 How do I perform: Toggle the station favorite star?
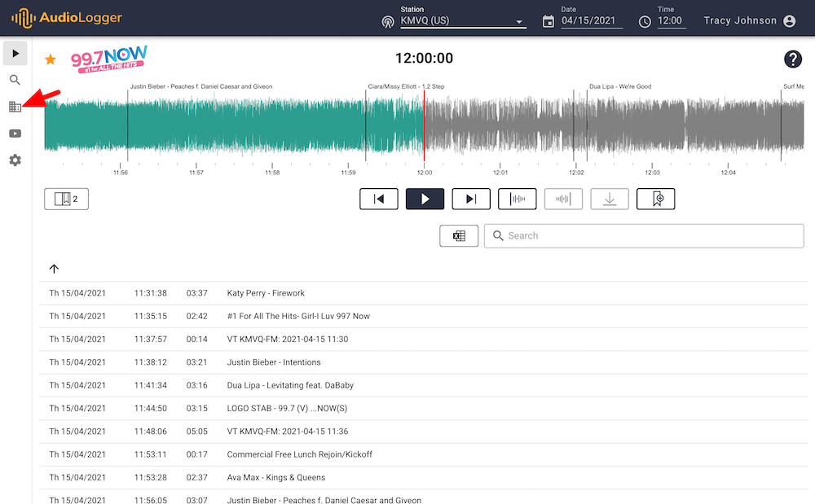tap(50, 59)
